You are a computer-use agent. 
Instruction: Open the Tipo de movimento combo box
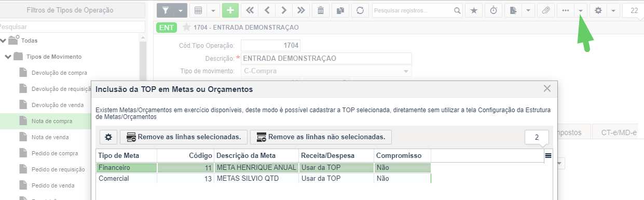coord(326,71)
